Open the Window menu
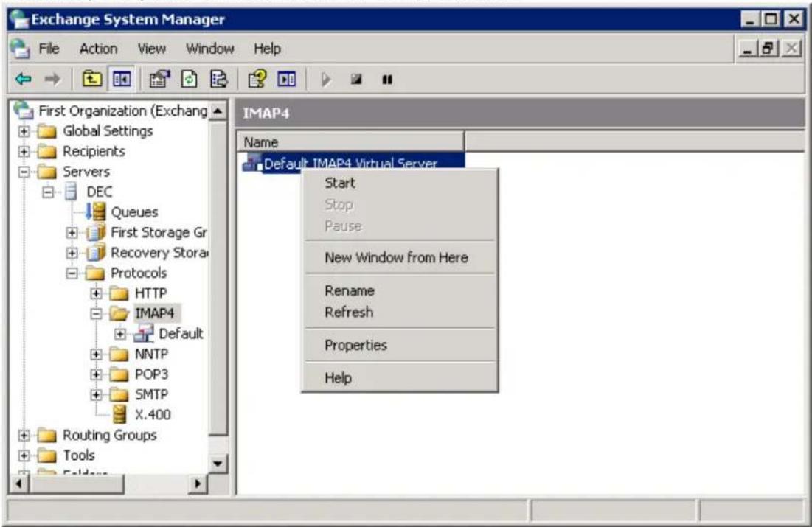Screen dimensions: 812x527 point(209,49)
